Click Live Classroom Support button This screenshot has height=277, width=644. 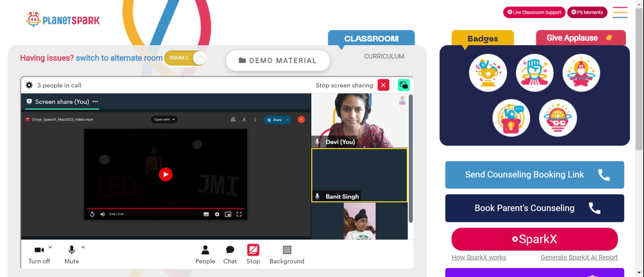(535, 12)
